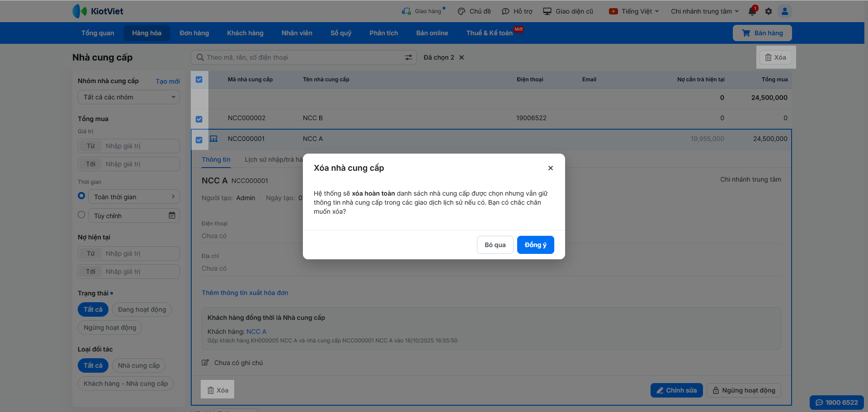The image size is (868, 412).
Task: Filter status by Tất cả
Action: [93, 309]
